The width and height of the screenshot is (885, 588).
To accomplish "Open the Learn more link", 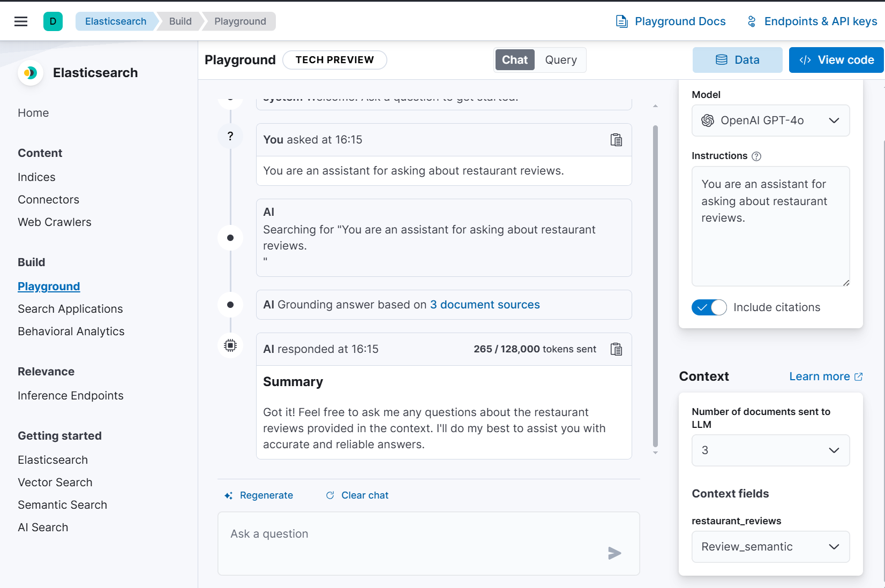I will (x=826, y=376).
